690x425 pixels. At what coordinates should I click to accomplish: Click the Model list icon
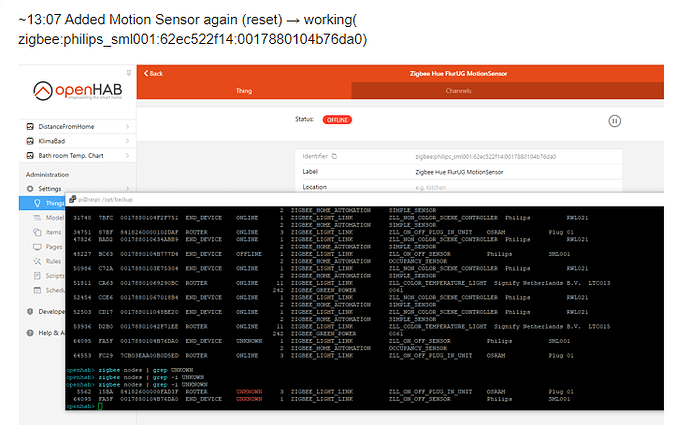(x=37, y=218)
